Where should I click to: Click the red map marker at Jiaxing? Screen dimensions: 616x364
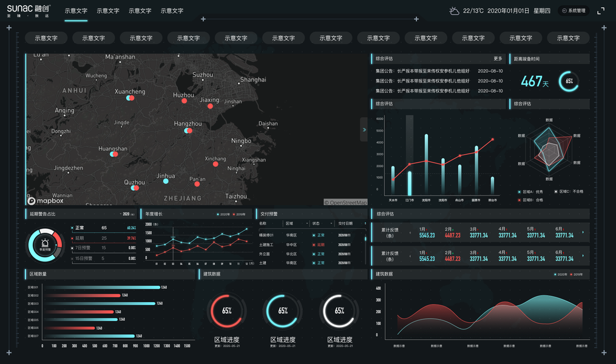click(210, 106)
